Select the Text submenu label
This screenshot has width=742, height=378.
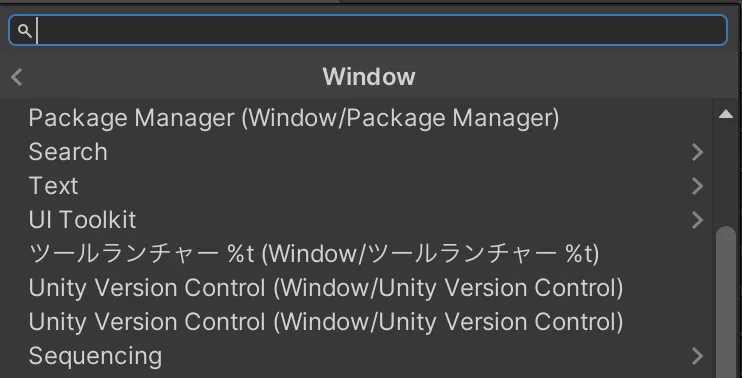(x=53, y=186)
